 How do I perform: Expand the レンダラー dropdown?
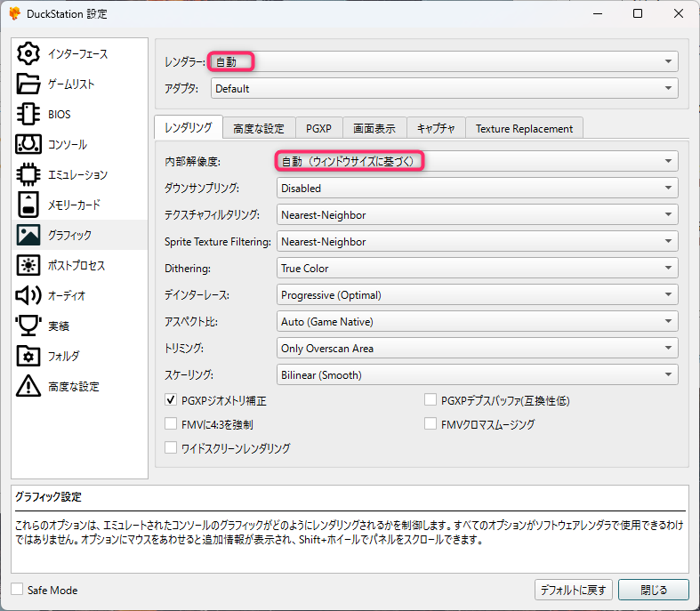(x=443, y=61)
